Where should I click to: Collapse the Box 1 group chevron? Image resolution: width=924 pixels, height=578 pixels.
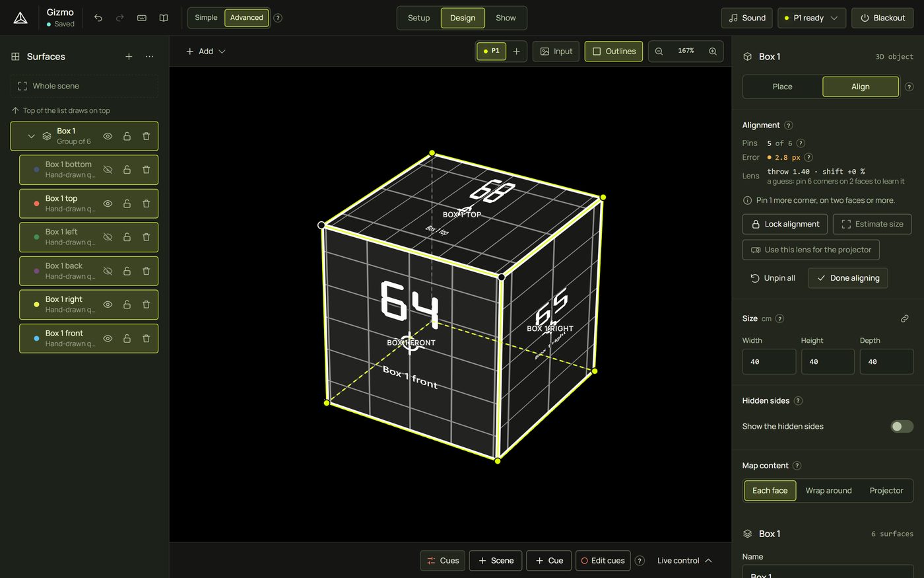tap(31, 136)
